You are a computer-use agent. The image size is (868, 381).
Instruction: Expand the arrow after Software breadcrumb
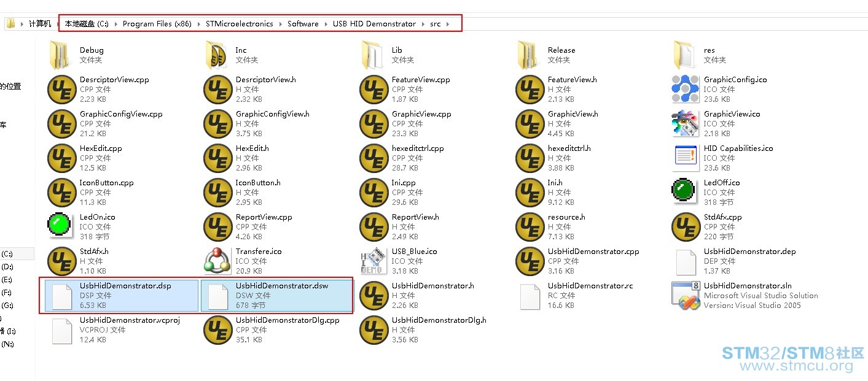[326, 24]
